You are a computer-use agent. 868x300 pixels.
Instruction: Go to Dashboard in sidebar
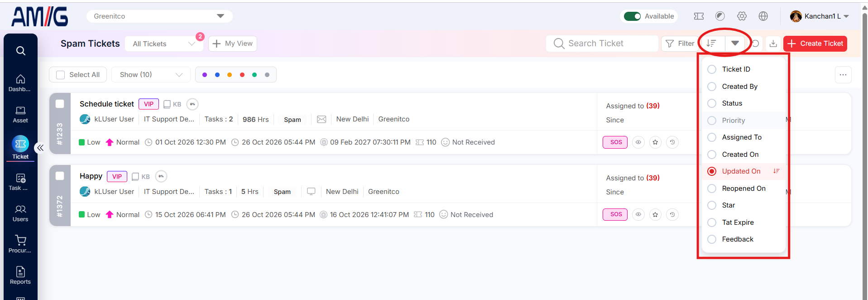pyautogui.click(x=20, y=83)
